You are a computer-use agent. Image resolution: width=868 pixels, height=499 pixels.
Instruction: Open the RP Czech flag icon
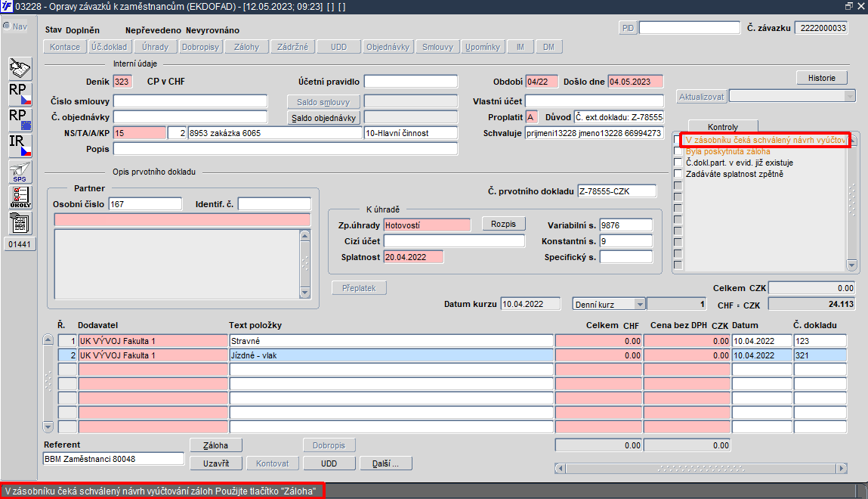pyautogui.click(x=20, y=95)
